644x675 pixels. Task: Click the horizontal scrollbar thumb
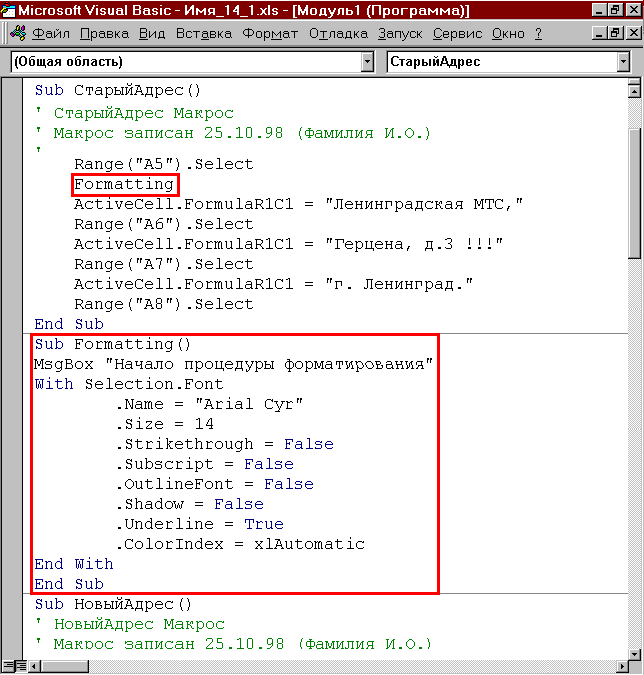(x=65, y=666)
